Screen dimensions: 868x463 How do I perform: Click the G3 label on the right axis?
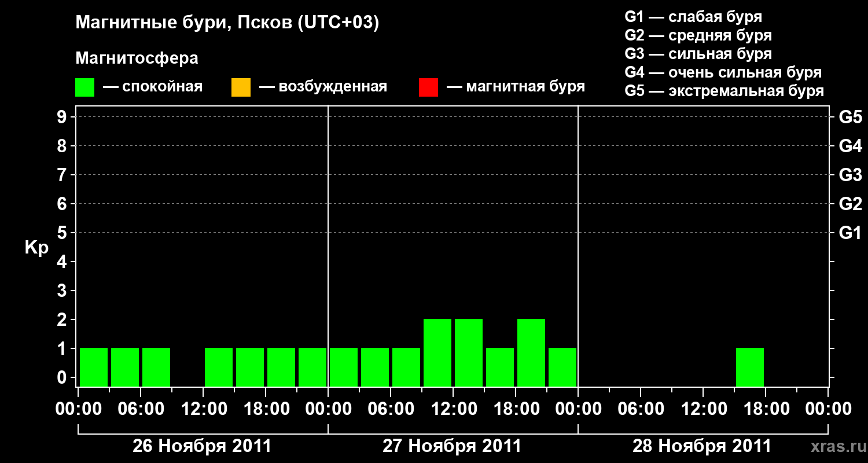pyautogui.click(x=850, y=175)
